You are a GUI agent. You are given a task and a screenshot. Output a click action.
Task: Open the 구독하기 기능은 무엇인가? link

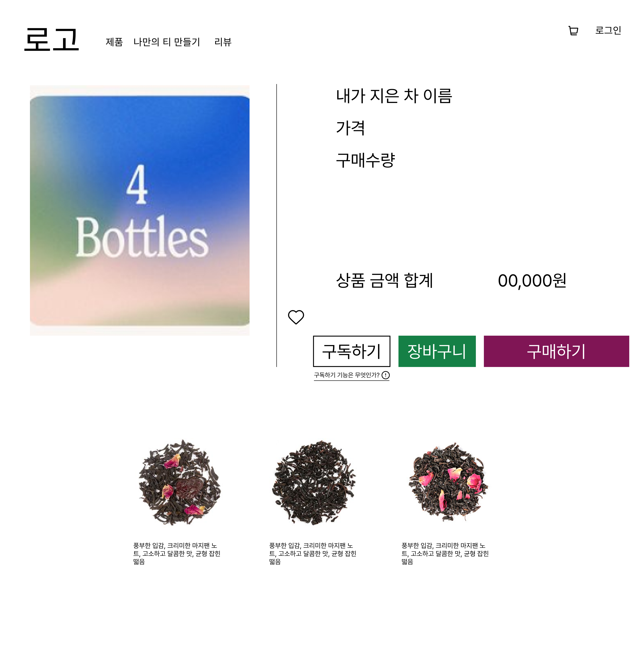346,375
